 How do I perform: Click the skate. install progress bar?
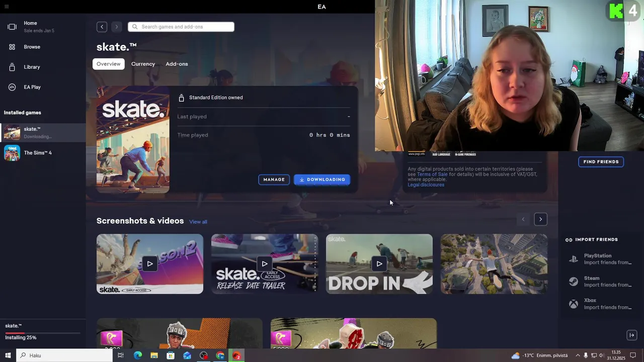pyautogui.click(x=43, y=333)
